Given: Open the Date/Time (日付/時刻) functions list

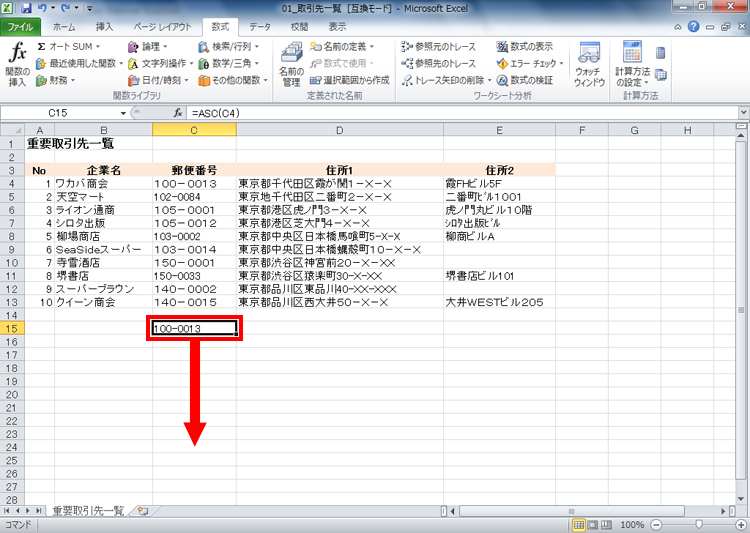Looking at the screenshot, I should (158, 80).
